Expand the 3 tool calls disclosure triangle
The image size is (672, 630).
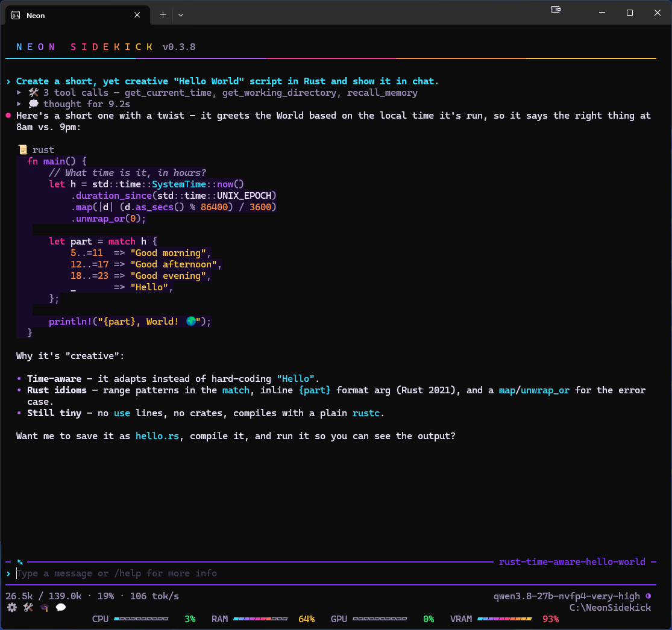tap(19, 93)
